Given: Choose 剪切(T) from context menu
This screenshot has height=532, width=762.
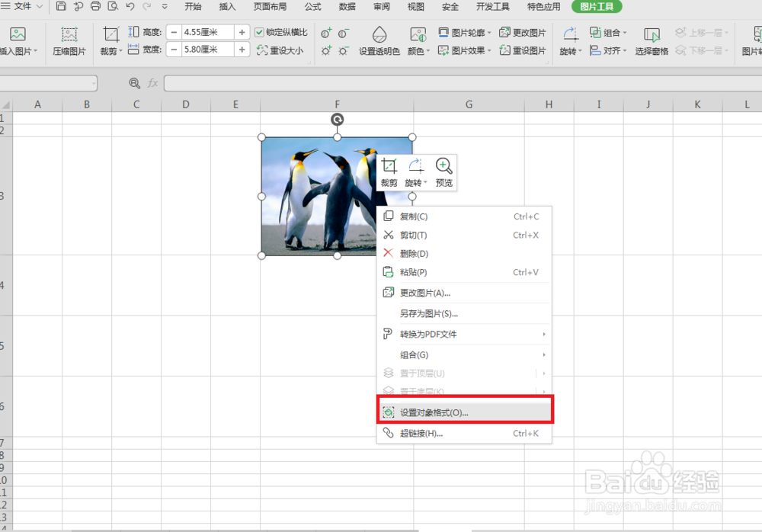Looking at the screenshot, I should click(x=464, y=235).
